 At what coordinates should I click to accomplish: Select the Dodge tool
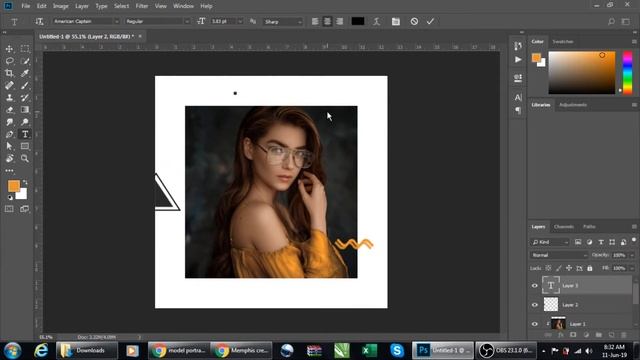point(25,122)
